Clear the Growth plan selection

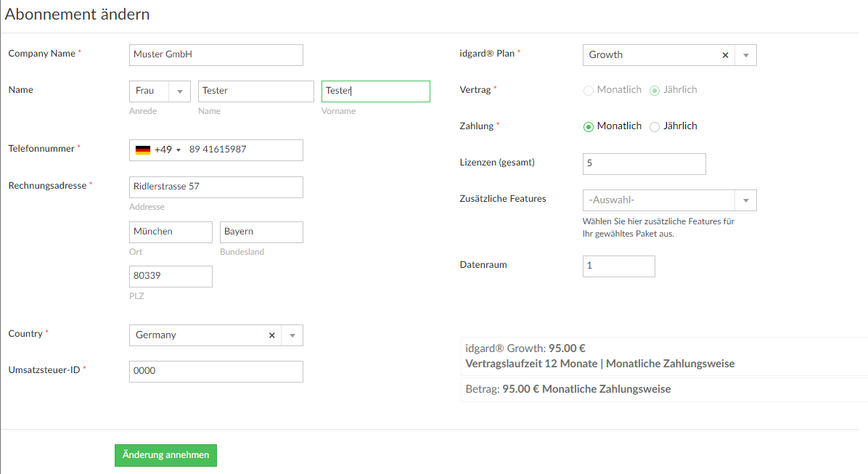coord(725,55)
